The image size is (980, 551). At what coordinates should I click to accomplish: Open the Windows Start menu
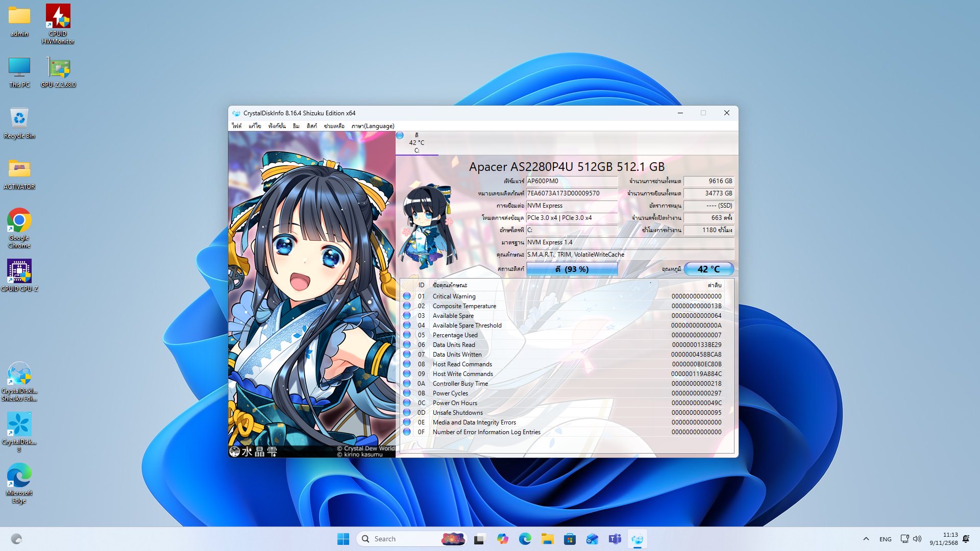click(343, 539)
